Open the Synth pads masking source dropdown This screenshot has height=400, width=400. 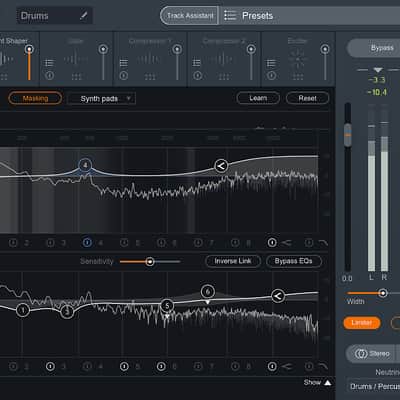pos(102,99)
